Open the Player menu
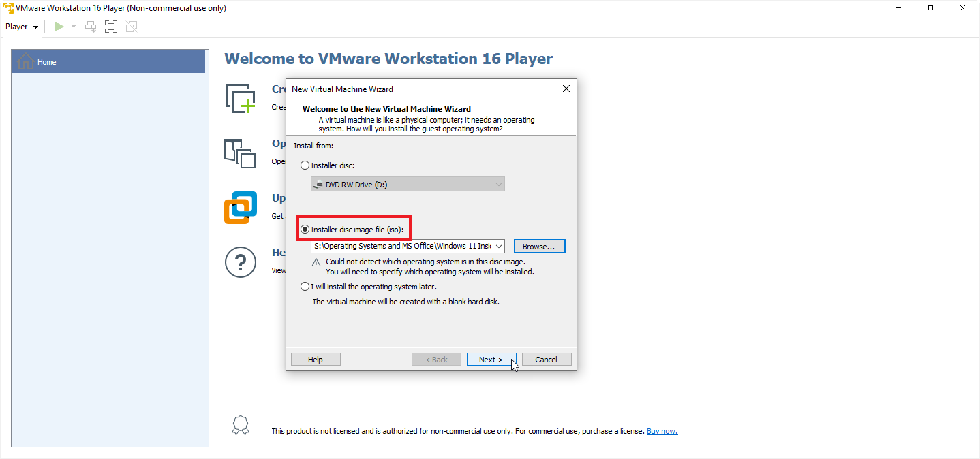Screen dimensions: 980x459 pyautogui.click(x=22, y=27)
